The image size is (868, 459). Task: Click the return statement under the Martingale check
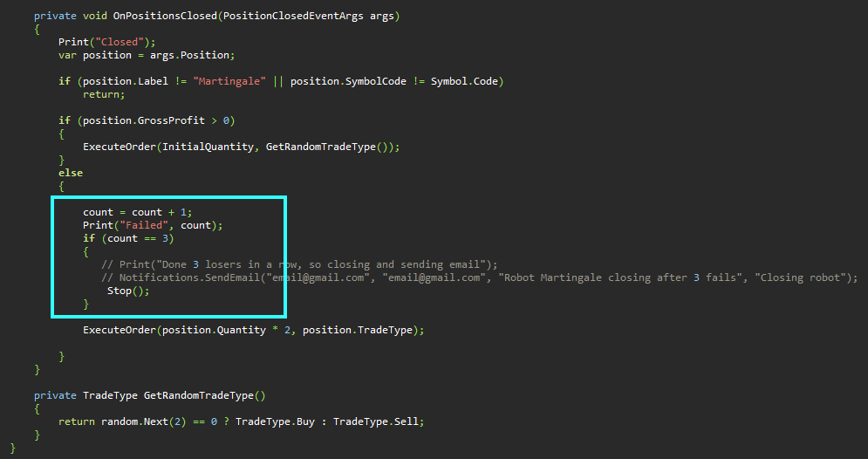click(104, 94)
